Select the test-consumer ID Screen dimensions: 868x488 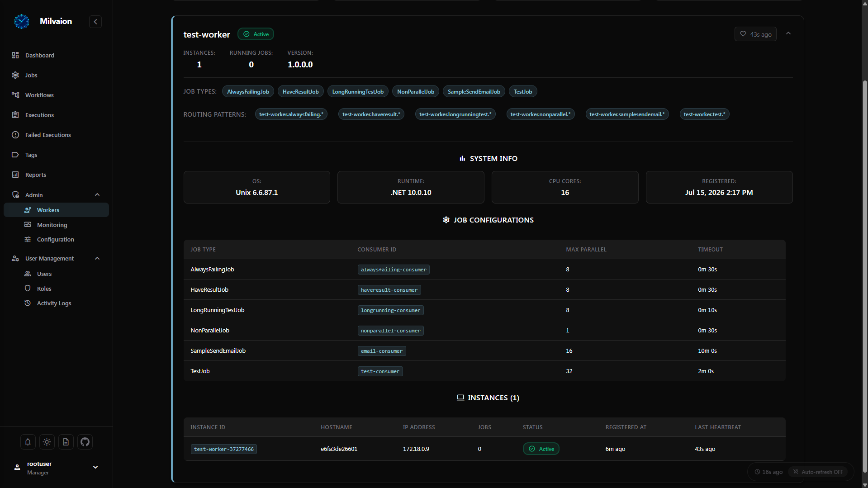click(x=380, y=371)
